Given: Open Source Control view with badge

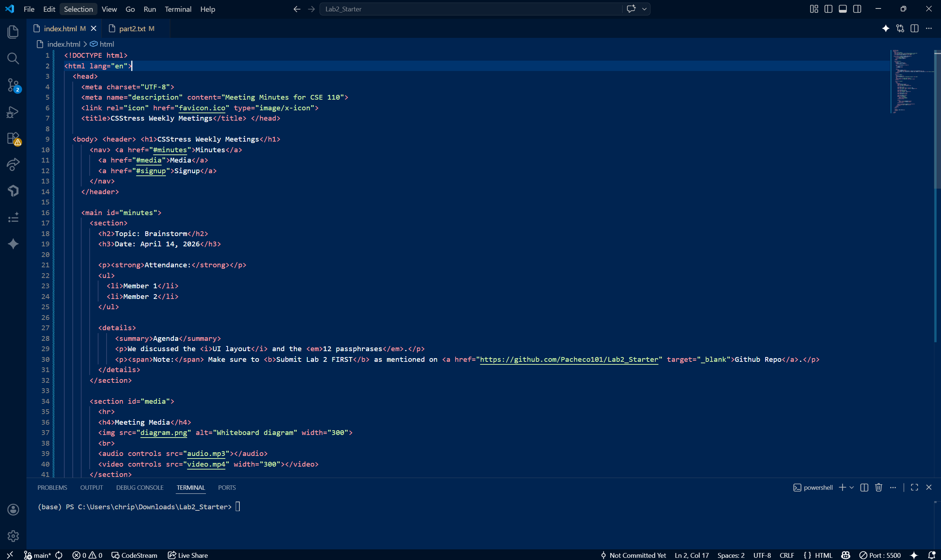Looking at the screenshot, I should (13, 85).
